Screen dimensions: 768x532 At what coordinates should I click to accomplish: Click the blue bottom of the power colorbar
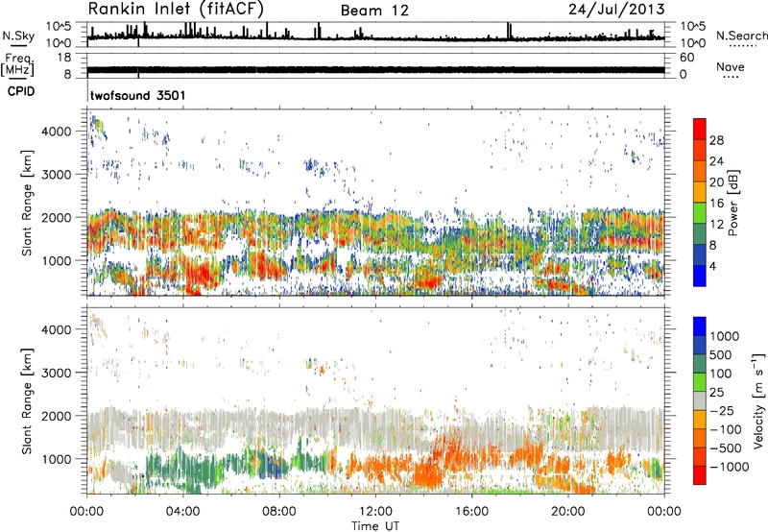700,276
